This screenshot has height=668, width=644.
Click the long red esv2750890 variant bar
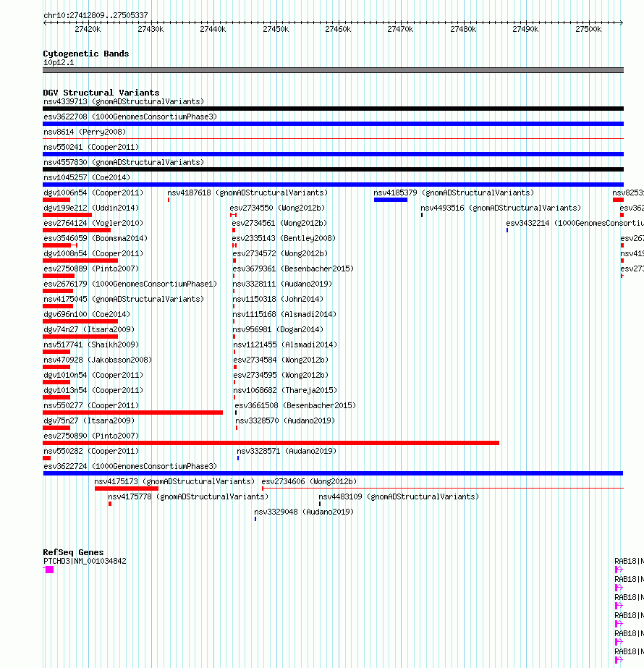pos(271,443)
